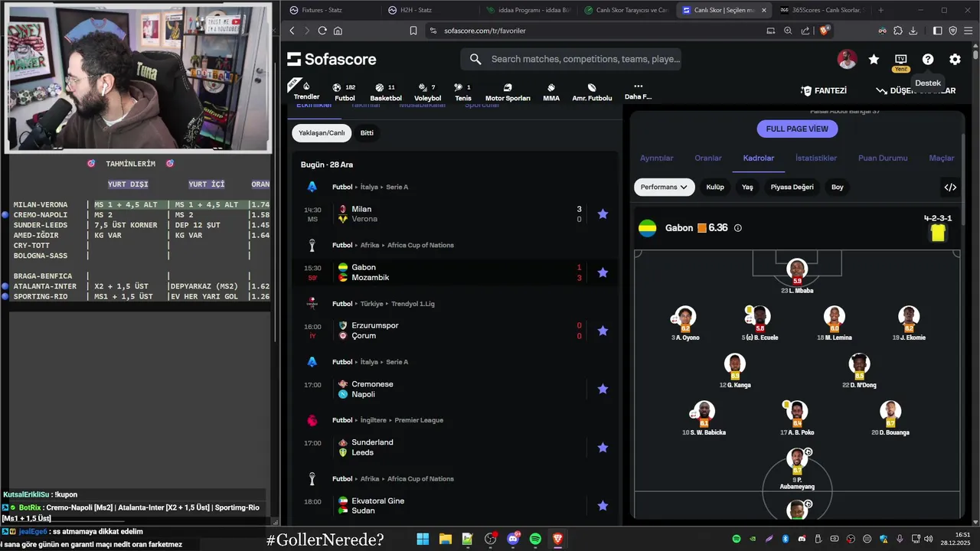Toggle the browser sidebar panel

[937, 31]
